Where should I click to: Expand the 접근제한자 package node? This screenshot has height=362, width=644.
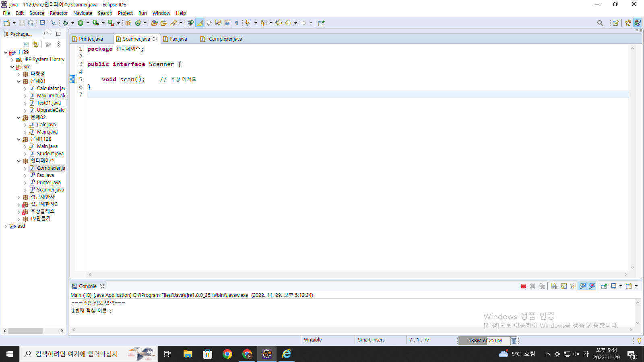19,197
